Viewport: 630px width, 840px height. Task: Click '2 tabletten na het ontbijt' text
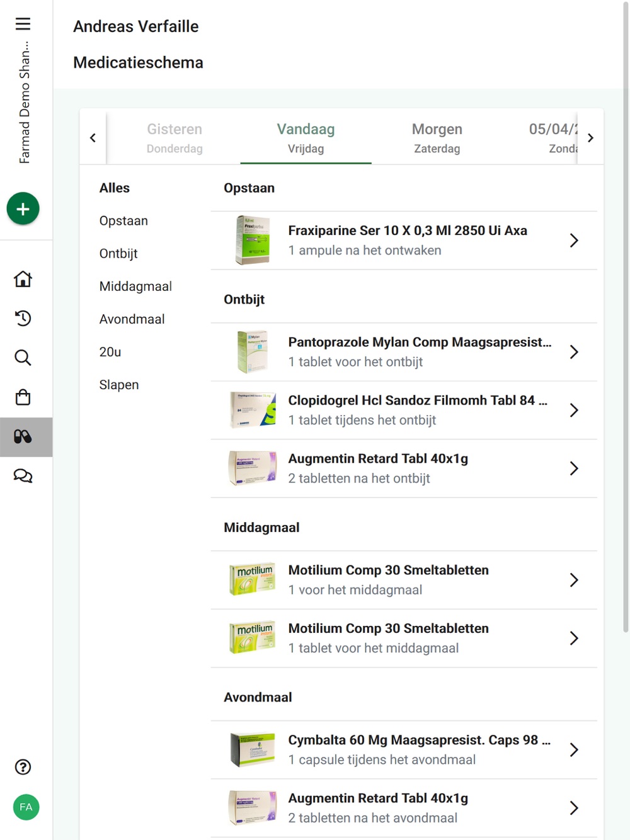[359, 479]
